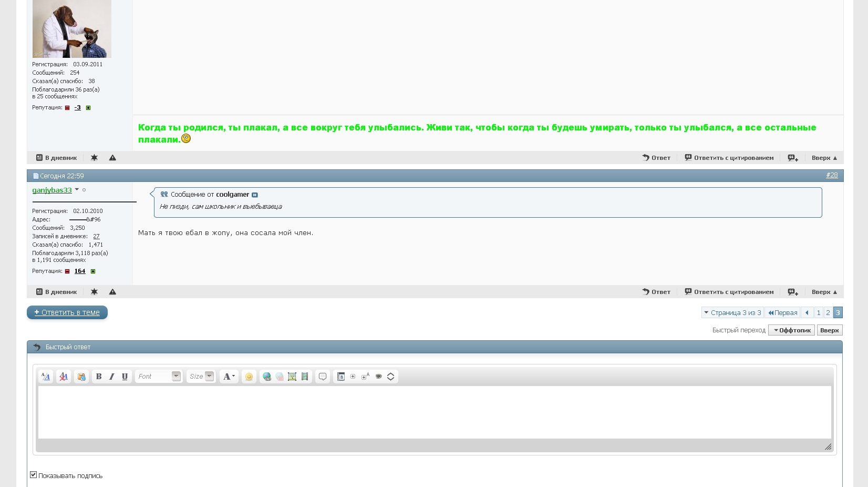Click the eye icon in editor toolbar
Viewport: 868px width, 487px height.
point(378,377)
